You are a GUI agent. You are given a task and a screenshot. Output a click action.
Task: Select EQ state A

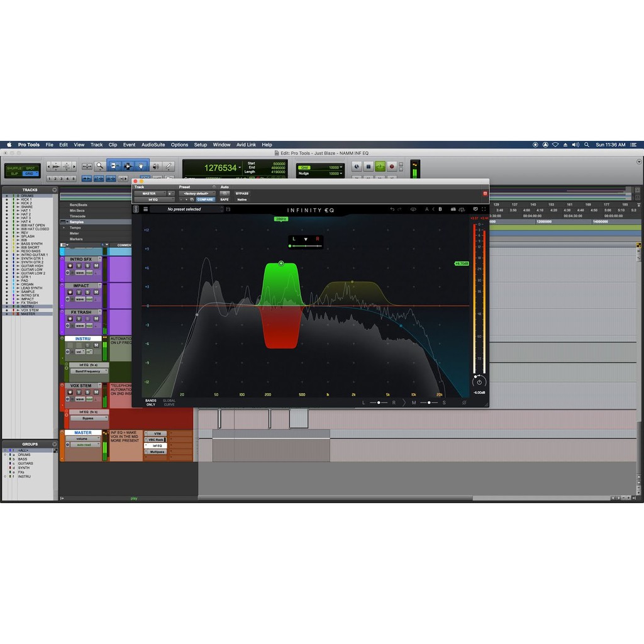427,209
